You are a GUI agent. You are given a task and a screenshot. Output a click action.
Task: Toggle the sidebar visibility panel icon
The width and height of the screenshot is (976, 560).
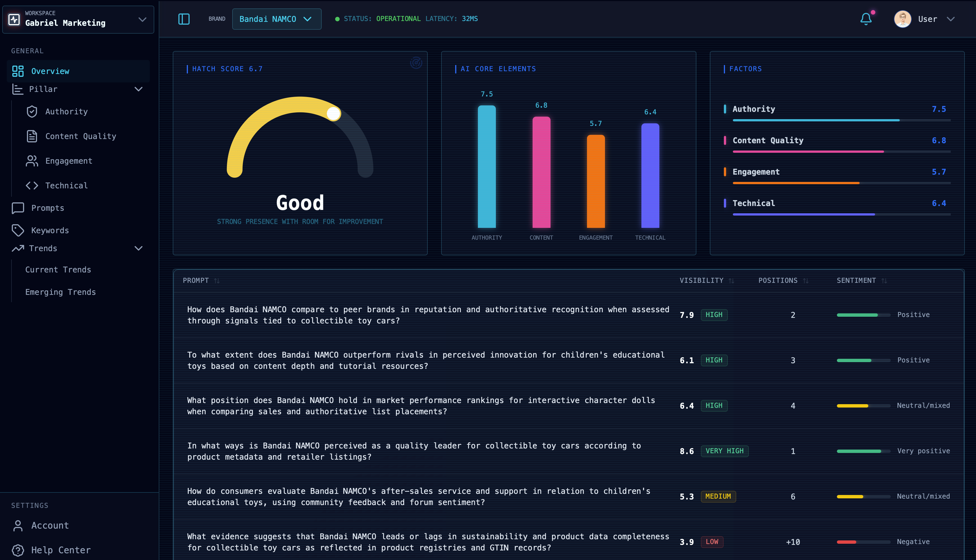click(184, 18)
